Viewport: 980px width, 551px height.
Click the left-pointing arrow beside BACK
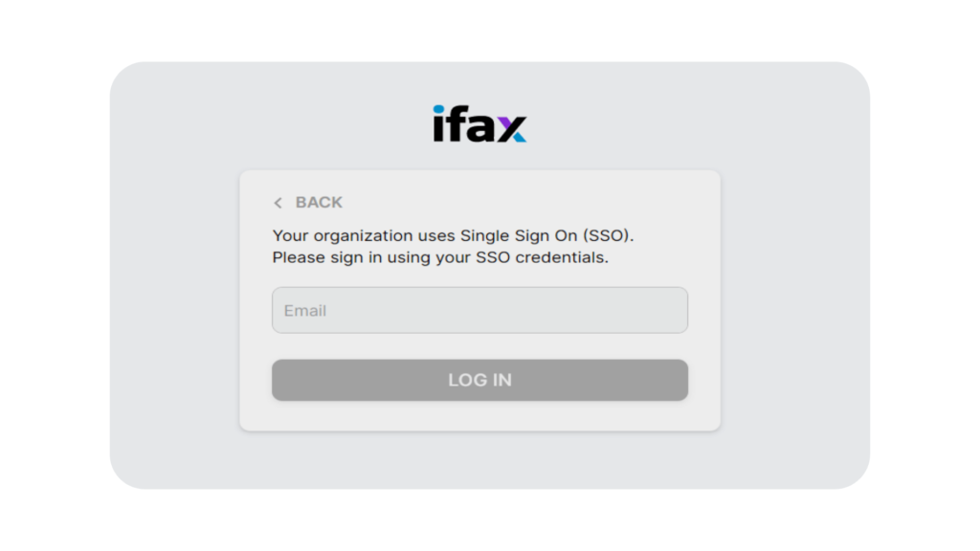[278, 203]
